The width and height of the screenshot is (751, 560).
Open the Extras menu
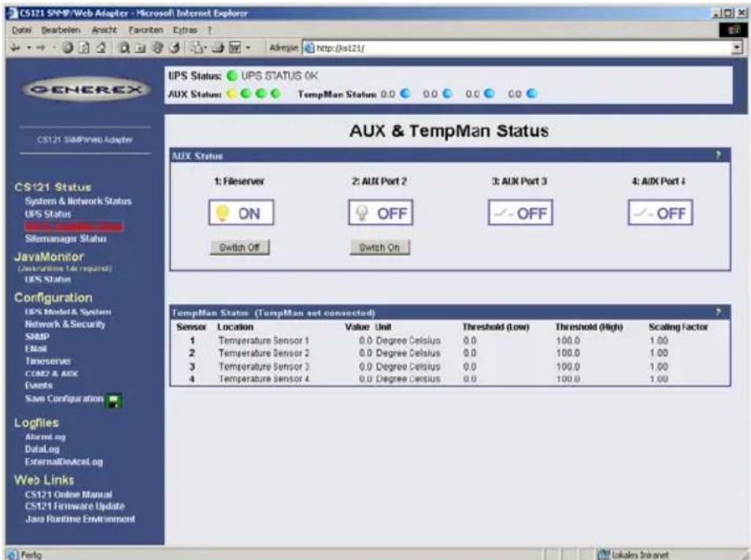[185, 30]
